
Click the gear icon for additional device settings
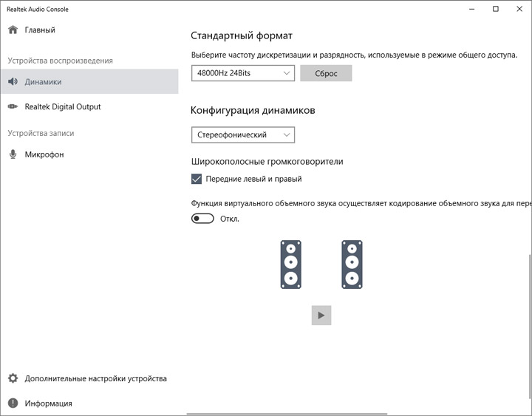13,378
